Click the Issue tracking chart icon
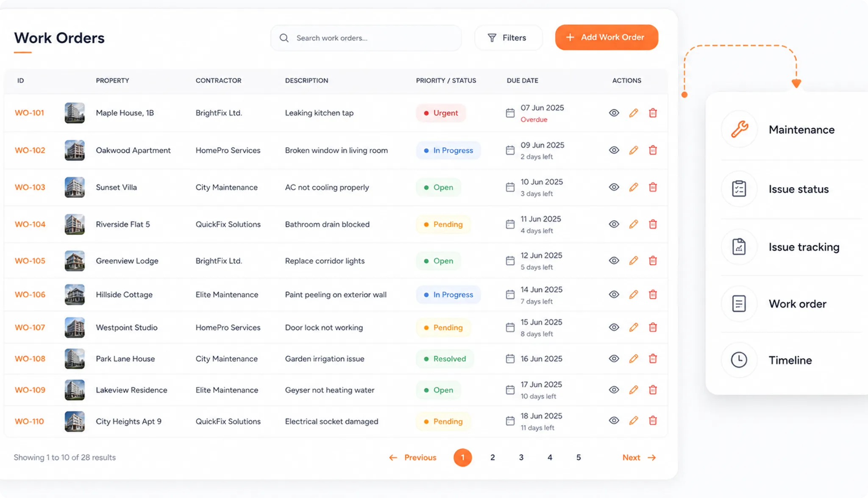Screen dimensions: 868x498 (739, 246)
